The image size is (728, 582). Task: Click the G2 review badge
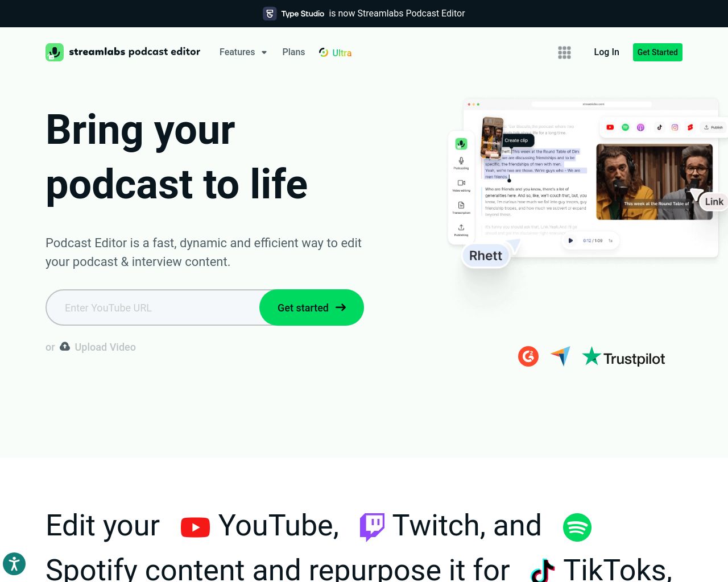[x=528, y=357]
